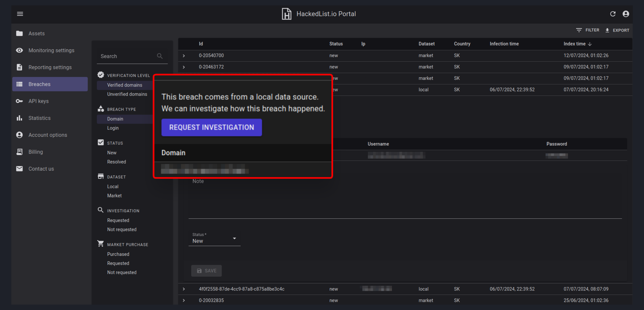Filter dataset by Local
Image resolution: width=644 pixels, height=310 pixels.
pos(113,186)
